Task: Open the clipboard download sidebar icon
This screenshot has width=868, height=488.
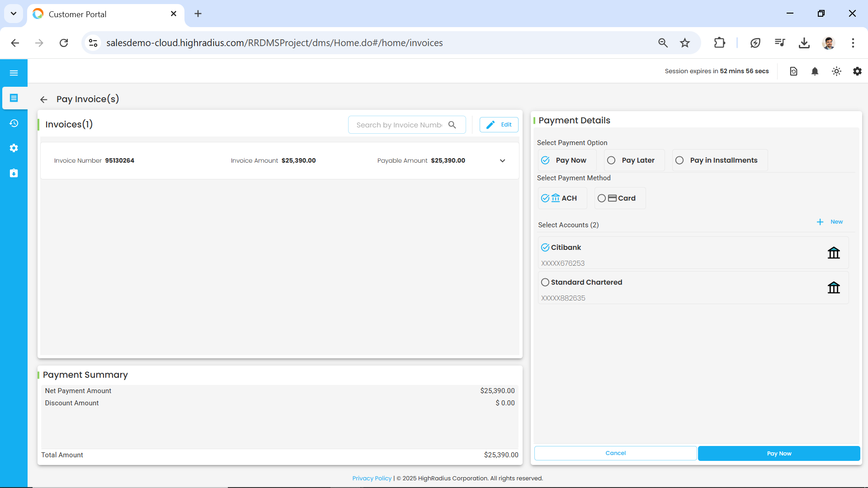Action: click(x=14, y=173)
